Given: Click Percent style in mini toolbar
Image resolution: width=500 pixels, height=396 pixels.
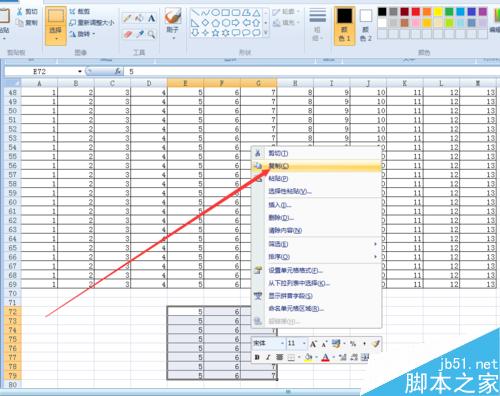Looking at the screenshot, I should [x=353, y=344].
